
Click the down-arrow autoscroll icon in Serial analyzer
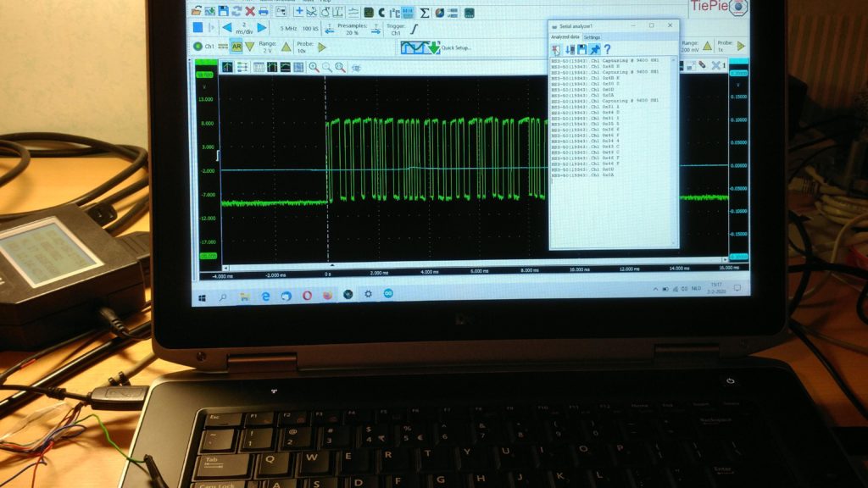(570, 49)
